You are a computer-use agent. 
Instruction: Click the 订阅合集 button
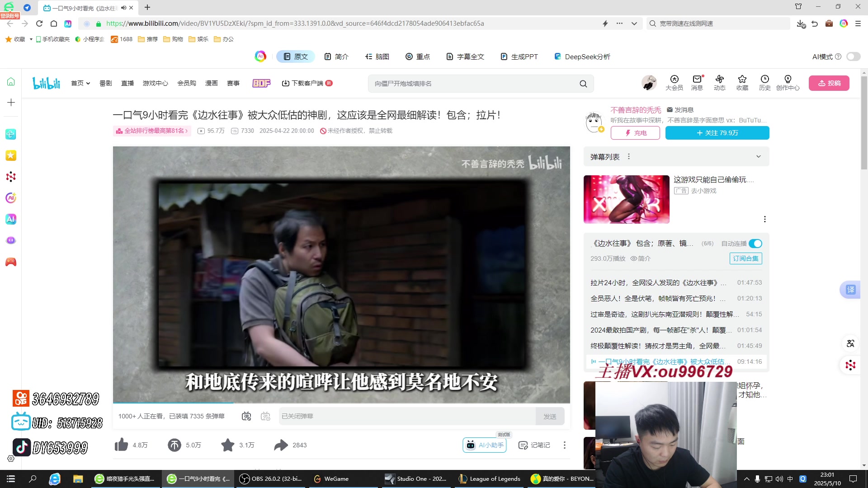tap(745, 258)
